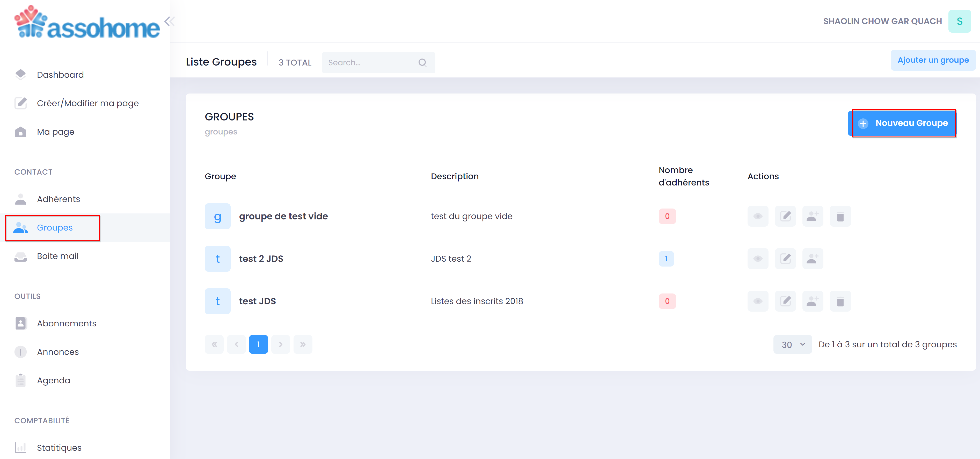Show test JDS group via eye icon
Image resolution: width=980 pixels, height=459 pixels.
click(757, 302)
